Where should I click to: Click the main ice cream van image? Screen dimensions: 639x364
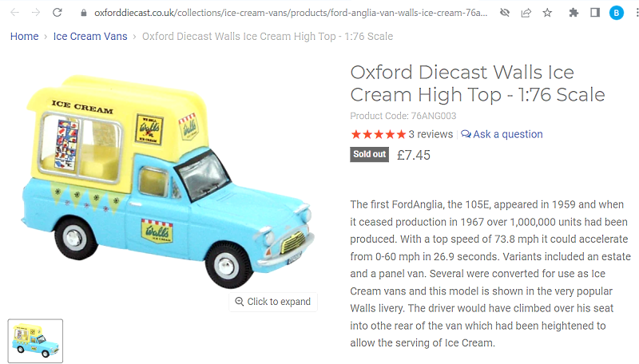168,176
